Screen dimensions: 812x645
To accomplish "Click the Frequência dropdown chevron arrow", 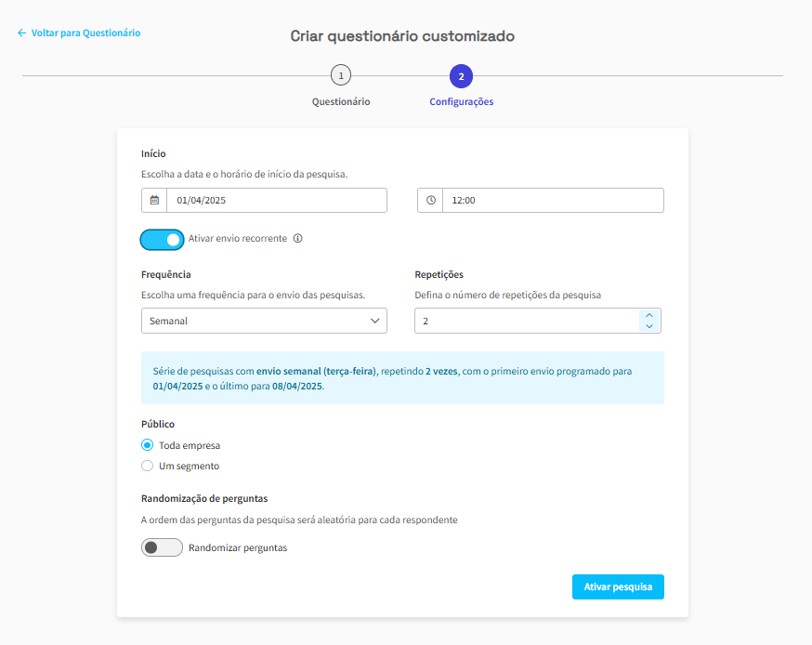I will click(375, 321).
